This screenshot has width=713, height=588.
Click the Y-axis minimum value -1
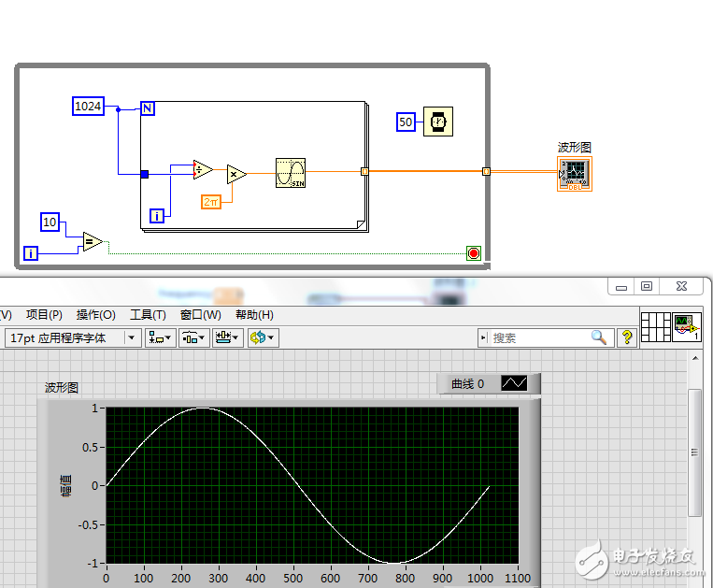(x=93, y=564)
